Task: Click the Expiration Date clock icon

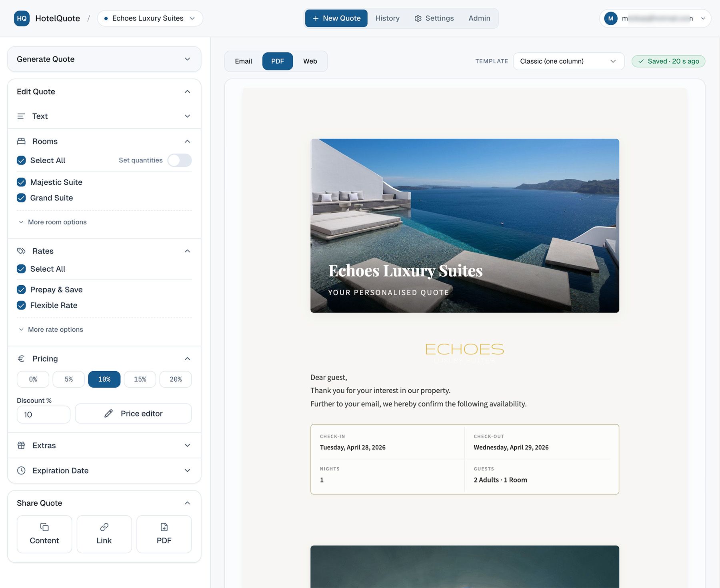Action: [21, 470]
